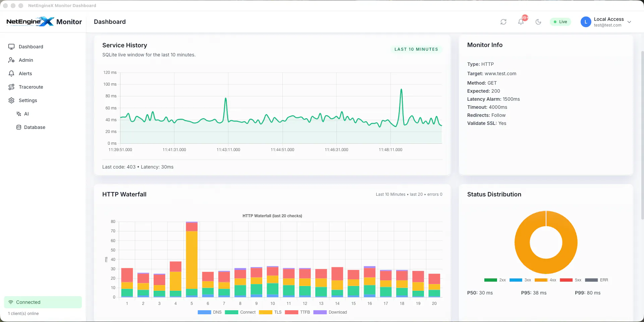The height and width of the screenshot is (322, 644).
Task: Click the P99: 80 ms value
Action: pyautogui.click(x=588, y=293)
